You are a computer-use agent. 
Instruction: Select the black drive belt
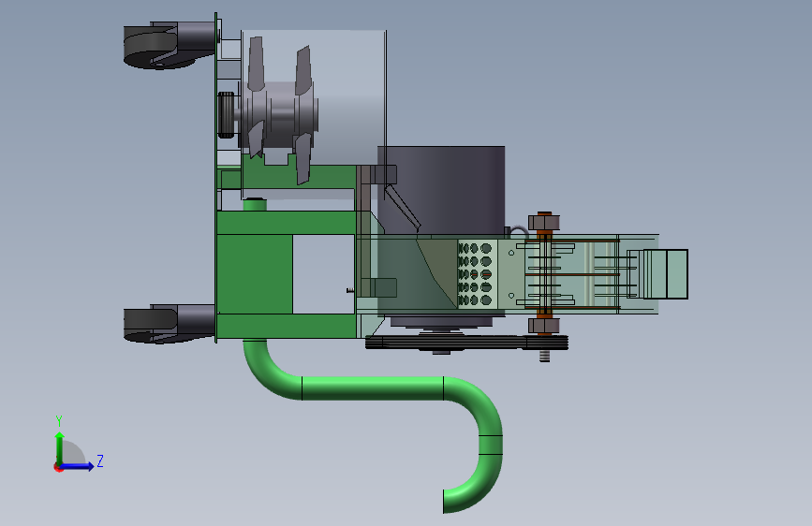coord(466,343)
